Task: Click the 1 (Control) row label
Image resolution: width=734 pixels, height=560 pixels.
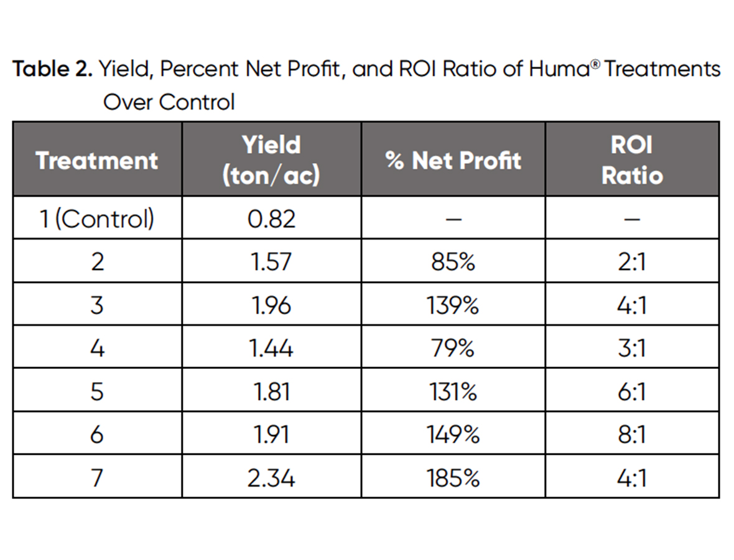Action: tap(97, 218)
